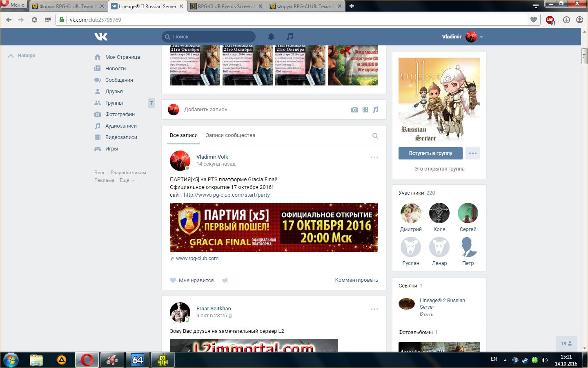Like the post with Мне нравится
Viewport: 588px width, 368px height.
point(192,280)
